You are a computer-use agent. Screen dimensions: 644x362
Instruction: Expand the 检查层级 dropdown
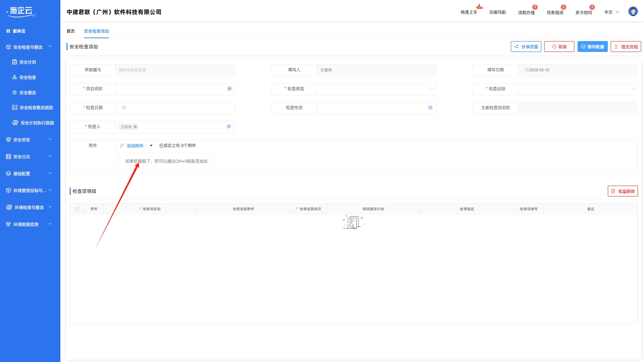click(x=634, y=89)
